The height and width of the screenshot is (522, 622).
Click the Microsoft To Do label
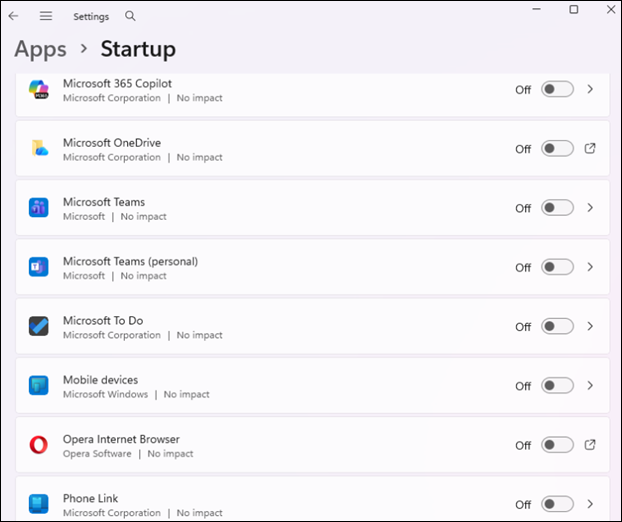pos(103,320)
